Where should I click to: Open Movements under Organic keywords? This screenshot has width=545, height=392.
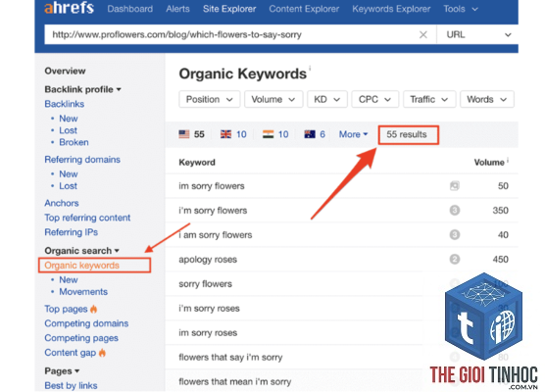83,292
